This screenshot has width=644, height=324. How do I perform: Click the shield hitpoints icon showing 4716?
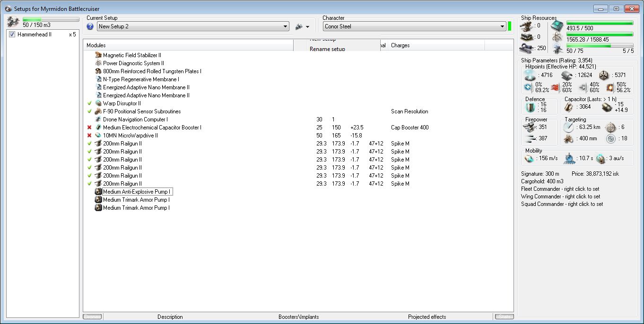click(x=530, y=75)
